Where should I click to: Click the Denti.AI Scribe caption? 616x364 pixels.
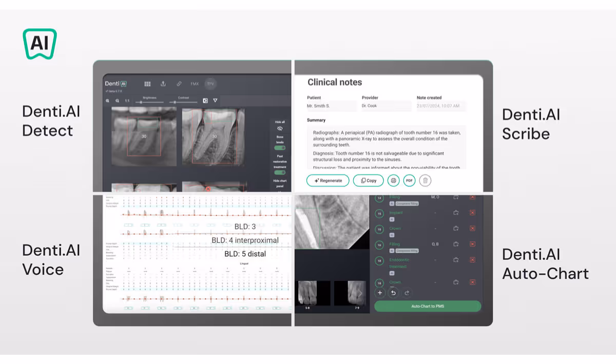pos(531,124)
